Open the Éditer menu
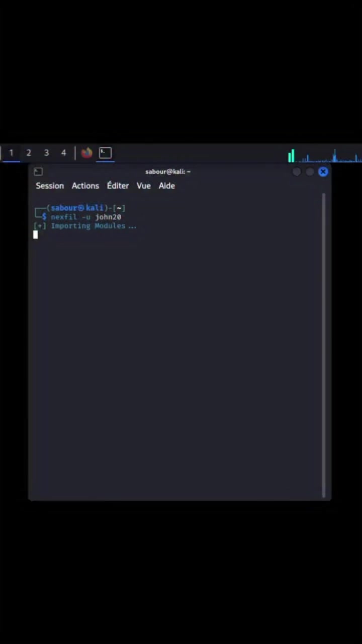This screenshot has width=362, height=644. (118, 186)
